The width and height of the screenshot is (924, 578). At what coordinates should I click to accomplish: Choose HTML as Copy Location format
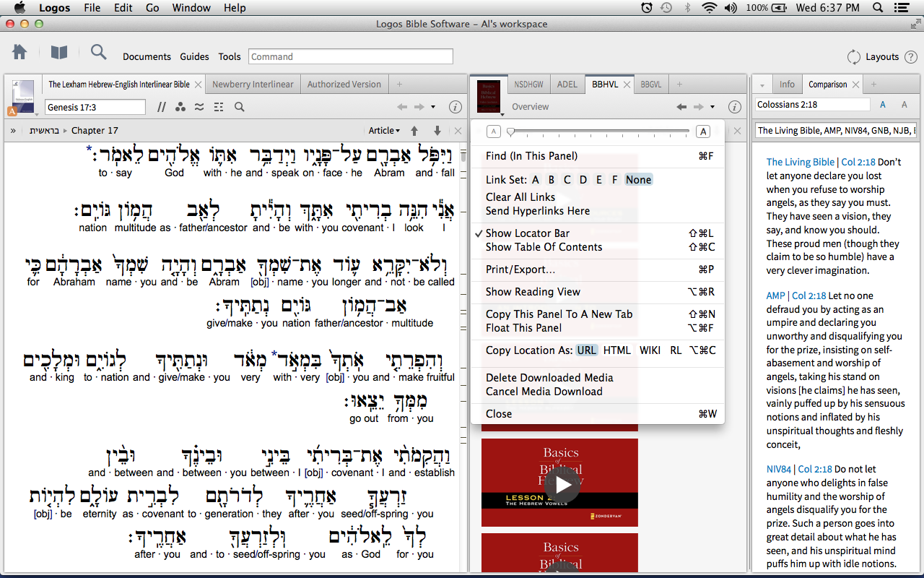pos(617,350)
